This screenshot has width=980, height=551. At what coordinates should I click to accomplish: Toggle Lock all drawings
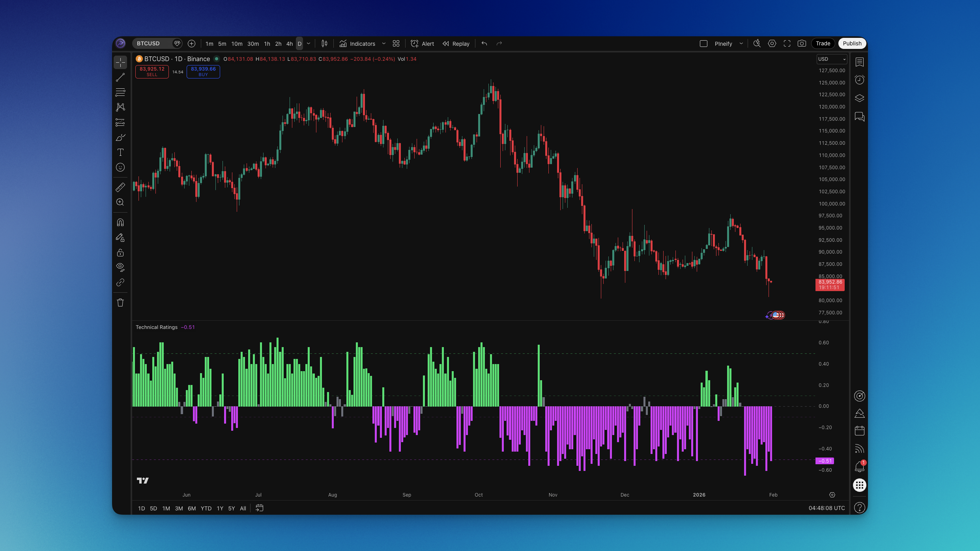pos(120,252)
